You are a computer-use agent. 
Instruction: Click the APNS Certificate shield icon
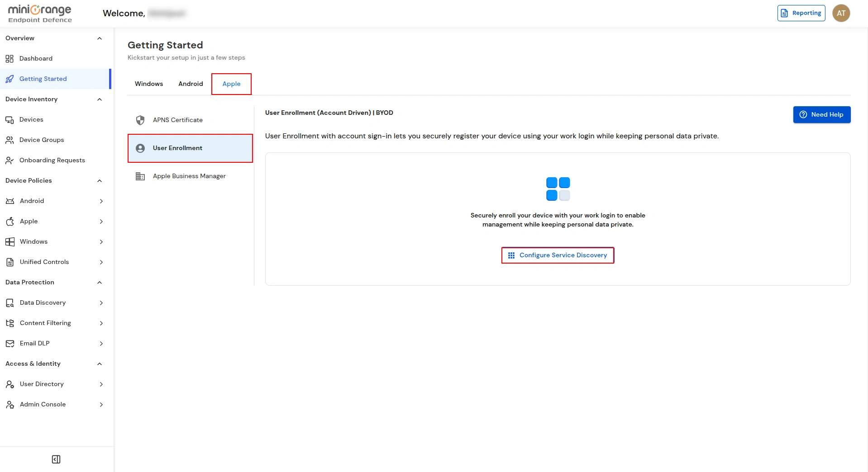coord(140,120)
